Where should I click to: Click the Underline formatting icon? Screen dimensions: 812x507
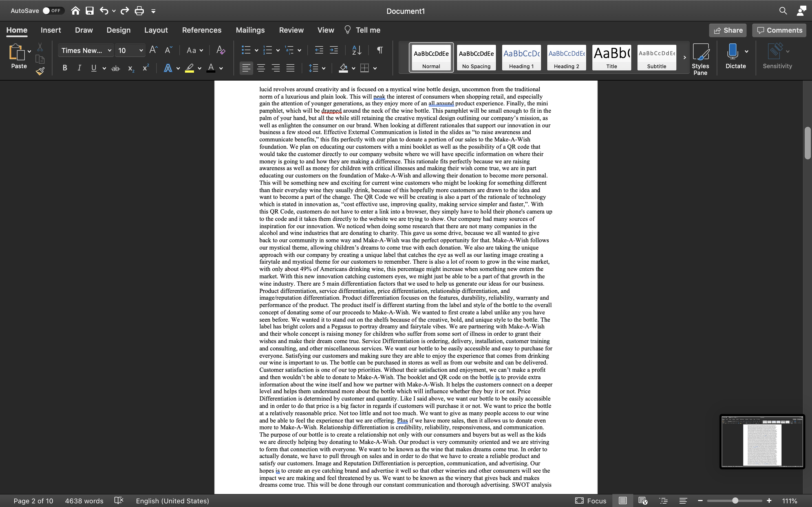[x=94, y=70]
